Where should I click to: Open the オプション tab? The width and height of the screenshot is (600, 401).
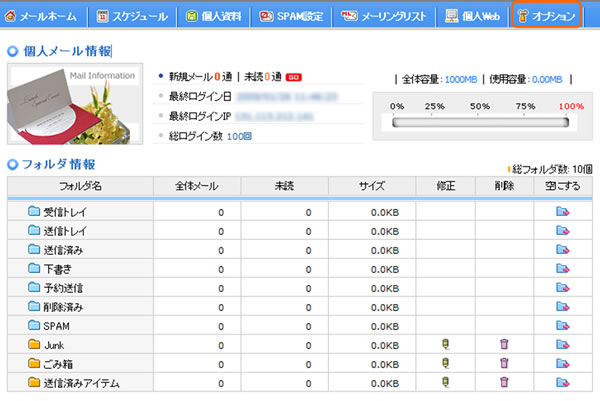point(545,16)
